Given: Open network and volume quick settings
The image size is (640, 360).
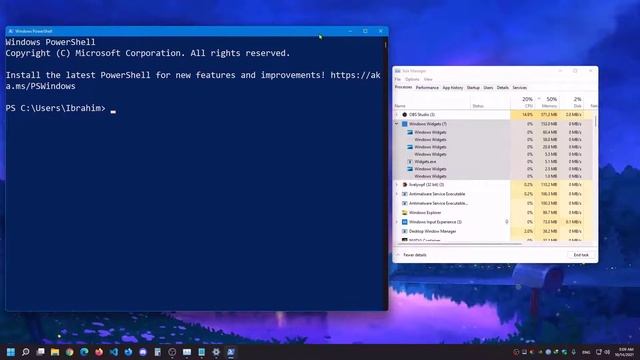Looking at the screenshot, I should pyautogui.click(x=603, y=352).
